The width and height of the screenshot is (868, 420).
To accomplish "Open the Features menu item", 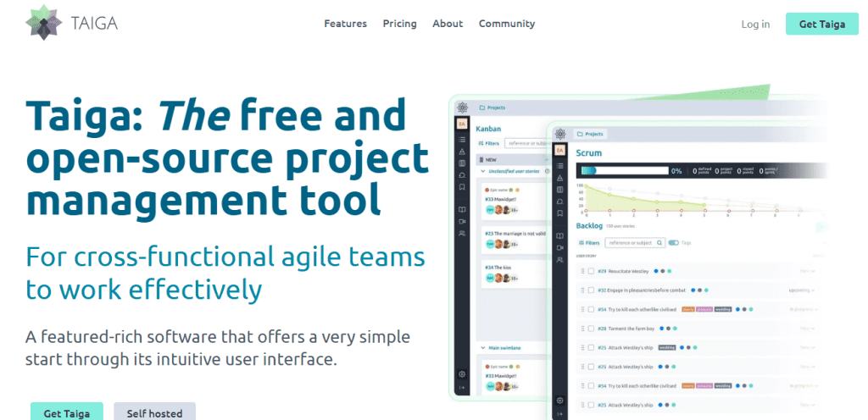I will 346,24.
